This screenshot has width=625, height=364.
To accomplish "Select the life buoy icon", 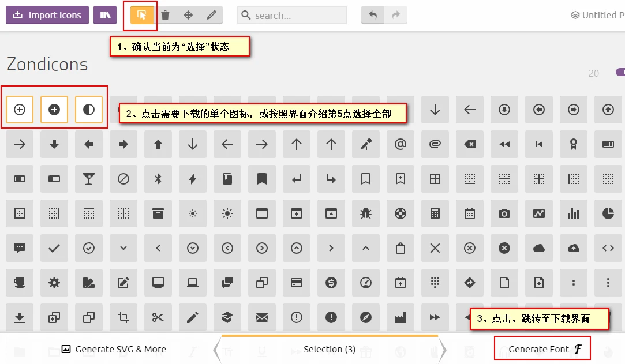I will pyautogui.click(x=400, y=213).
